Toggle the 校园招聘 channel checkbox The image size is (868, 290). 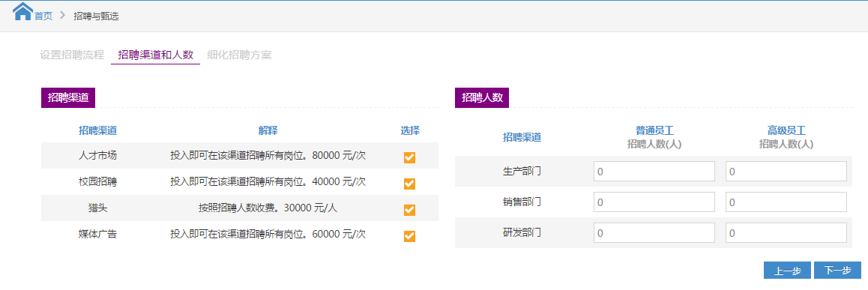click(410, 184)
